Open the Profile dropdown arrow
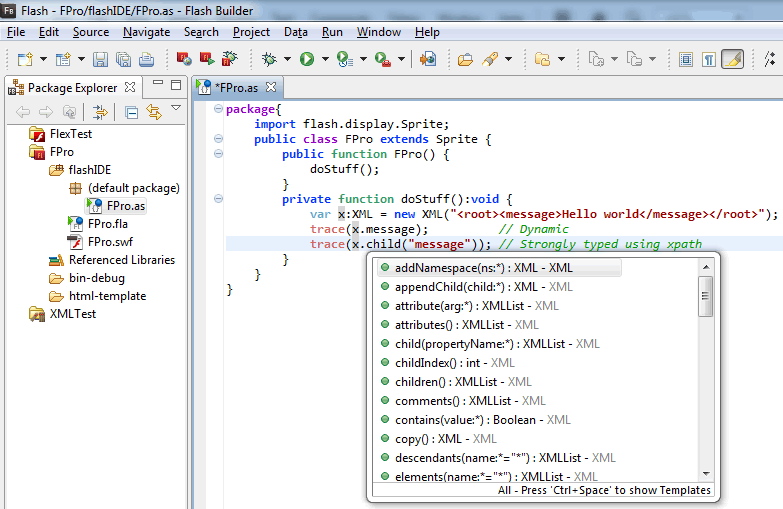This screenshot has height=509, width=783. click(x=364, y=59)
